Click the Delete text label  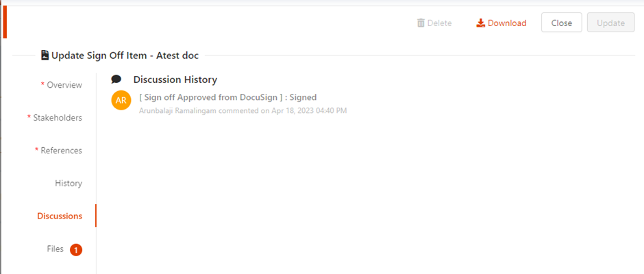pyautogui.click(x=439, y=23)
